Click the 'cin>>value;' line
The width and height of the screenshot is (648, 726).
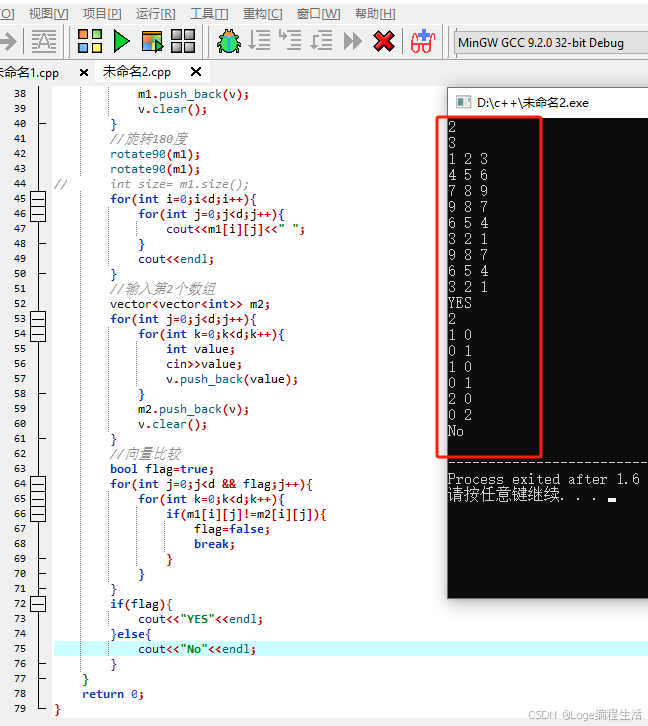pyautogui.click(x=204, y=364)
